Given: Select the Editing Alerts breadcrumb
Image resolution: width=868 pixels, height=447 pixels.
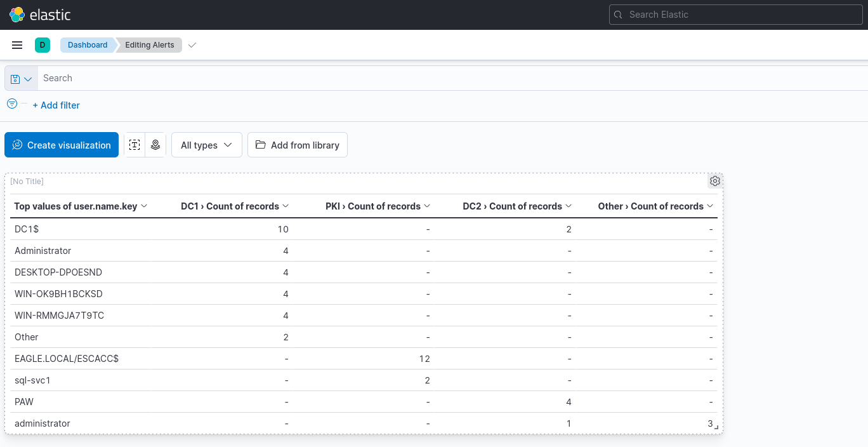Looking at the screenshot, I should coord(149,45).
